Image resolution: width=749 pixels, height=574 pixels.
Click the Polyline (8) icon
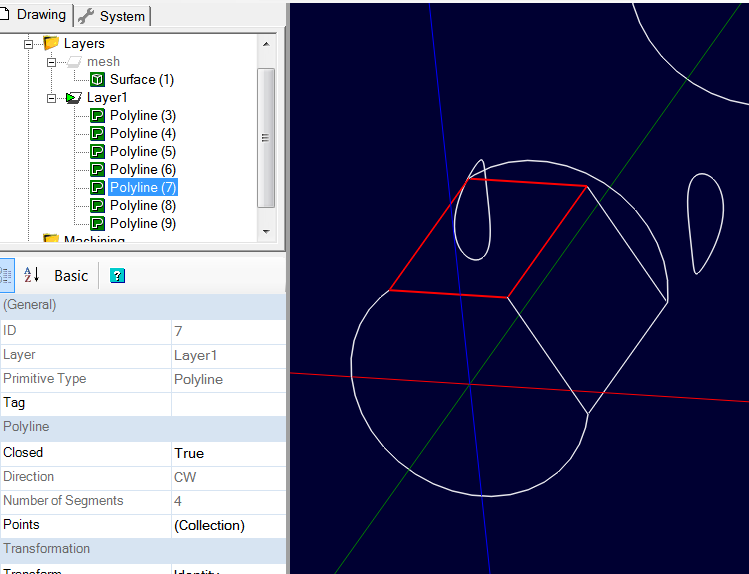(97, 205)
